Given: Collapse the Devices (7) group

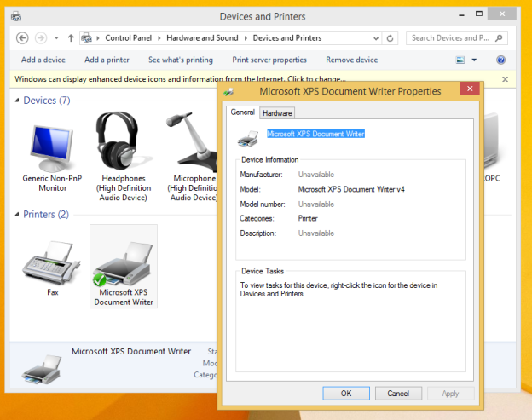Looking at the screenshot, I should 17,101.
